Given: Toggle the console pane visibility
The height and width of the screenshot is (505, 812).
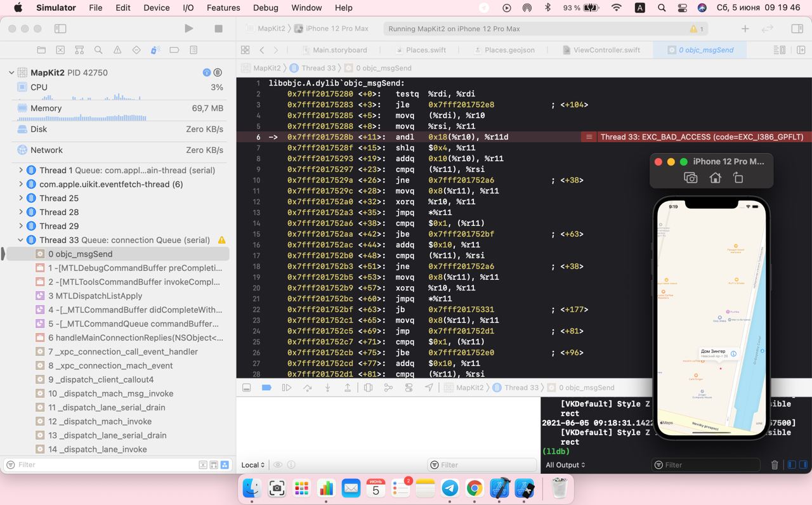Looking at the screenshot, I should click(803, 465).
